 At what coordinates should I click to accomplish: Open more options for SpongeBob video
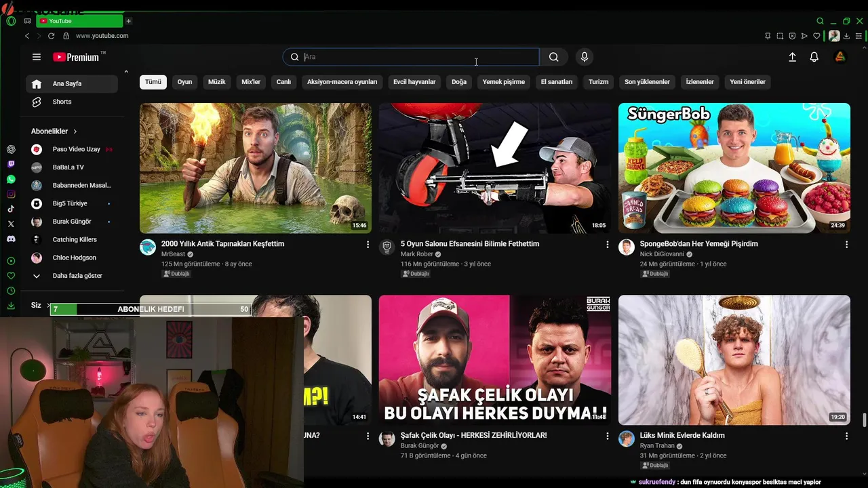tap(847, 244)
